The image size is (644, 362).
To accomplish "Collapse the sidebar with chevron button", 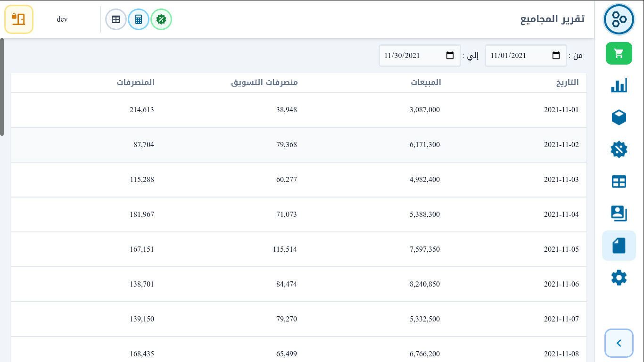I will click(619, 343).
